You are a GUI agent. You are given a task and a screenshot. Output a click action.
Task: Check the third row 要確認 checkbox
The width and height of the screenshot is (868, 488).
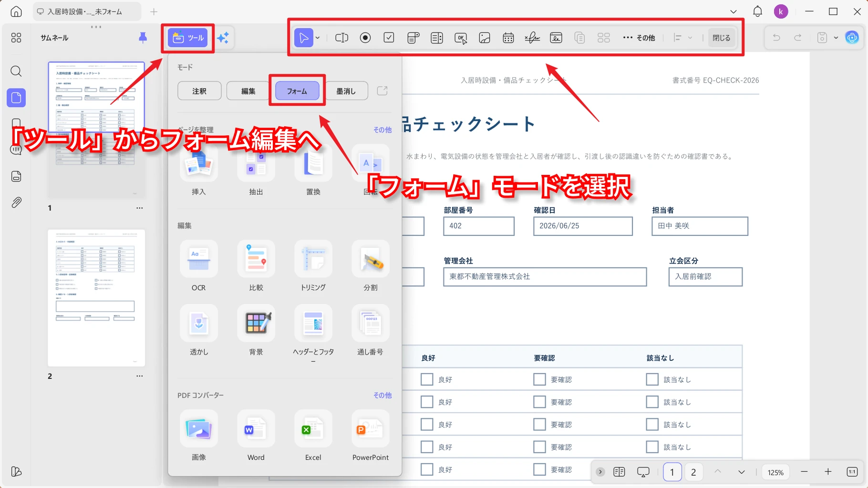pyautogui.click(x=539, y=424)
